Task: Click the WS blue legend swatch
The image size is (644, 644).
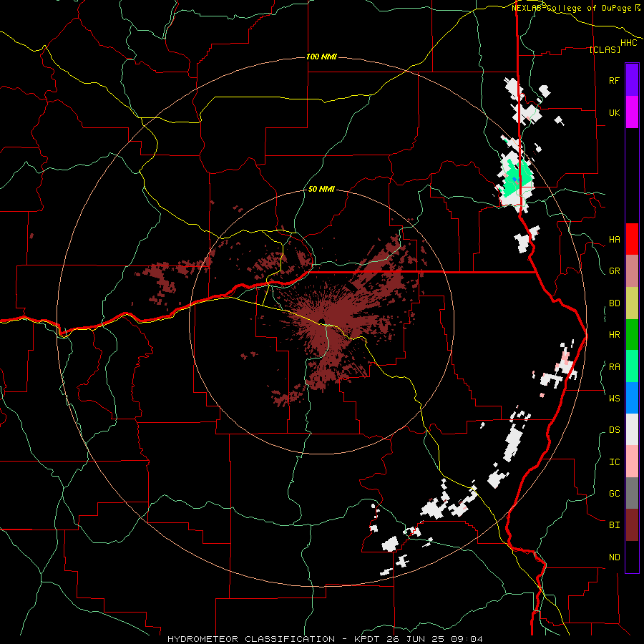Action: [x=632, y=398]
